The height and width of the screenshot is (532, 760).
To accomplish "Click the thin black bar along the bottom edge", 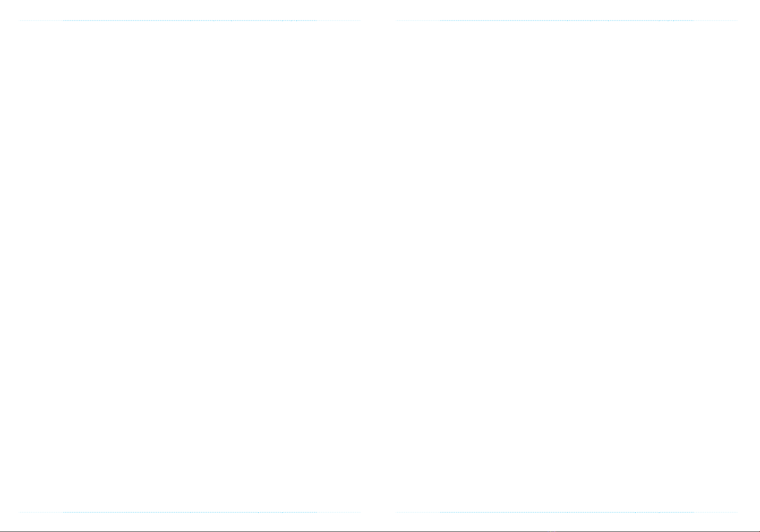I will [380, 531].
